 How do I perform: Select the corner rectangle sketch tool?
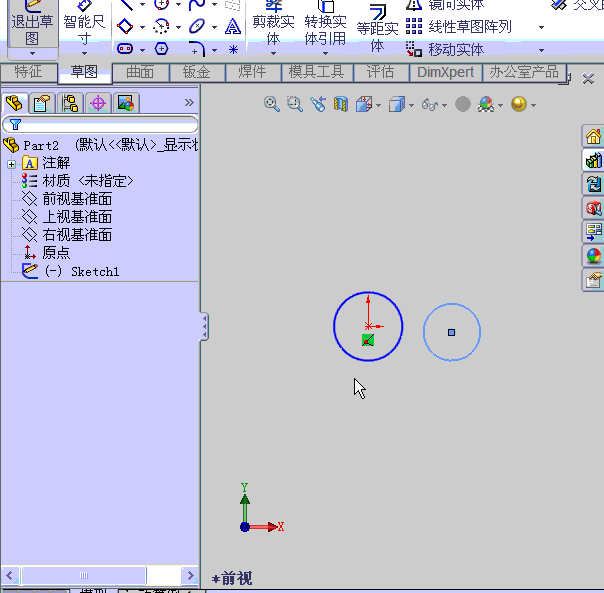coord(125,27)
